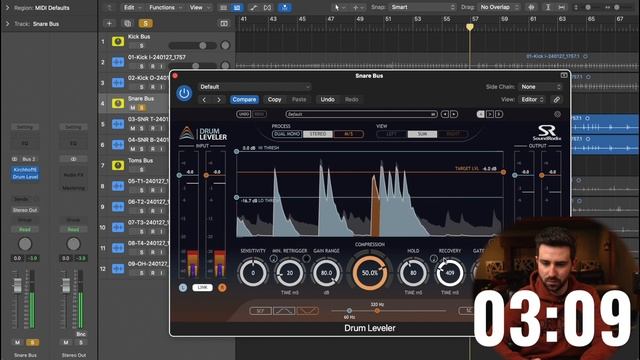Click the Recovery knob showing 409
This screenshot has height=360, width=640.
[450, 273]
